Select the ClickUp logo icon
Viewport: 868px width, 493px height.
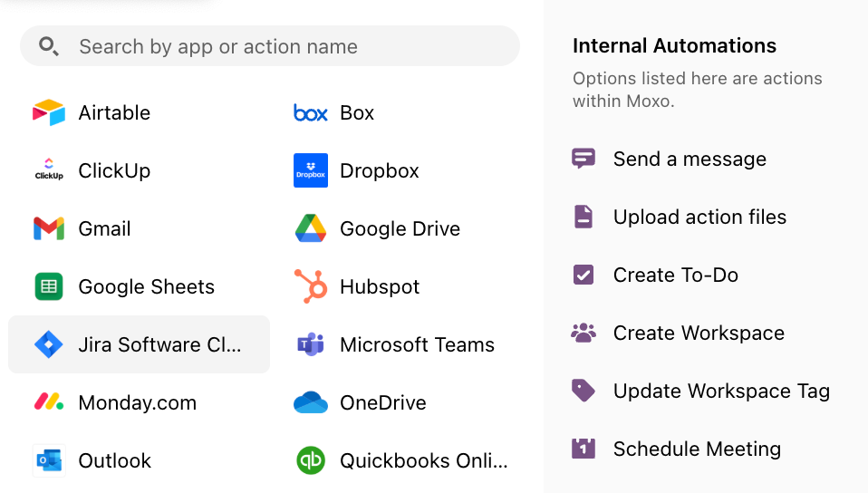tap(49, 170)
